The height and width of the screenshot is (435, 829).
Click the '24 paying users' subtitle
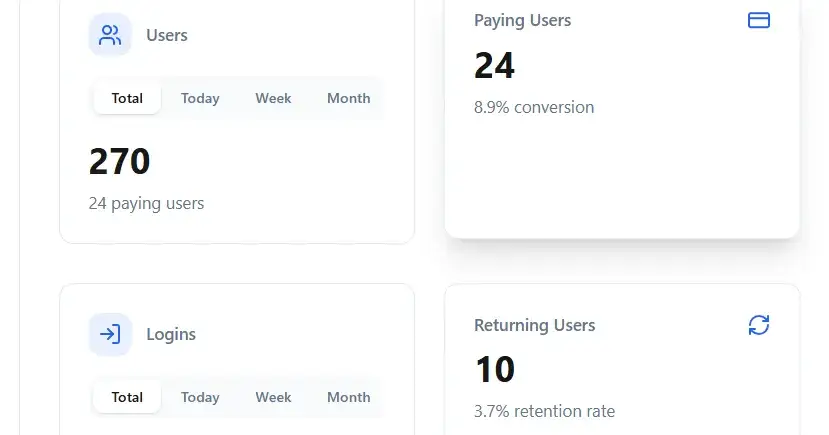pos(146,203)
